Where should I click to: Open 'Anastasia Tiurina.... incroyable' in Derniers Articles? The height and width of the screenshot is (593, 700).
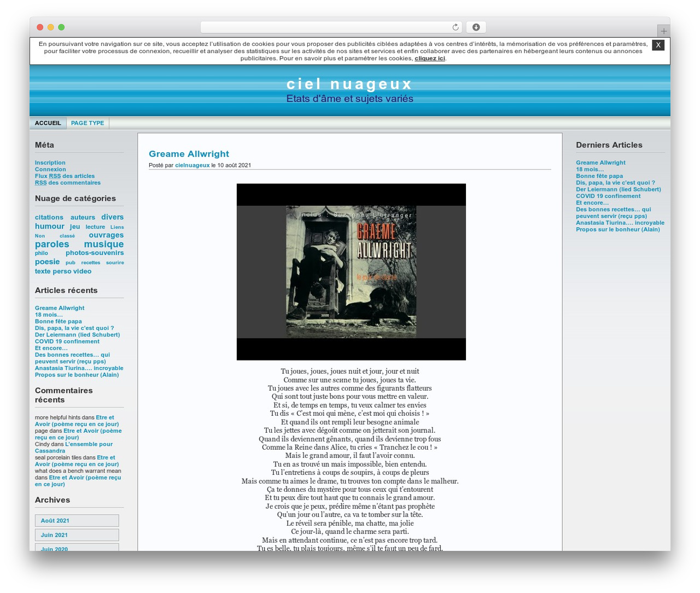620,223
